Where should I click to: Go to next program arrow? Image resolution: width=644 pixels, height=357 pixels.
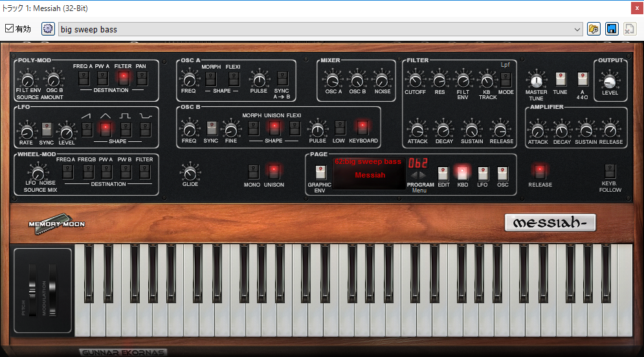pos(423,175)
